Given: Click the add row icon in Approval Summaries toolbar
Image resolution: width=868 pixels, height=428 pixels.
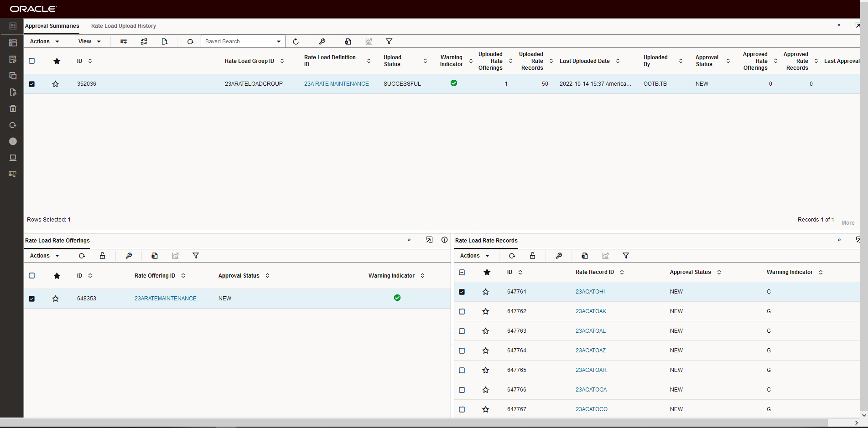Looking at the screenshot, I should coord(124,41).
